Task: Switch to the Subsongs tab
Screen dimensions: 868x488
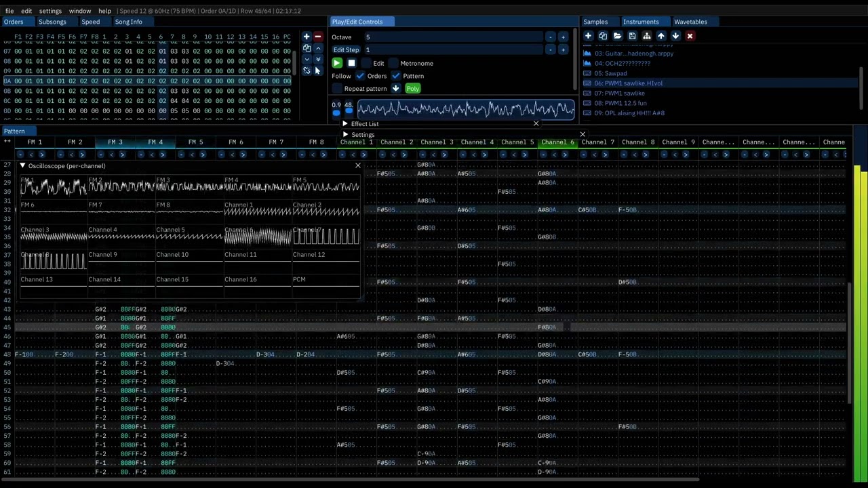Action: tap(52, 22)
